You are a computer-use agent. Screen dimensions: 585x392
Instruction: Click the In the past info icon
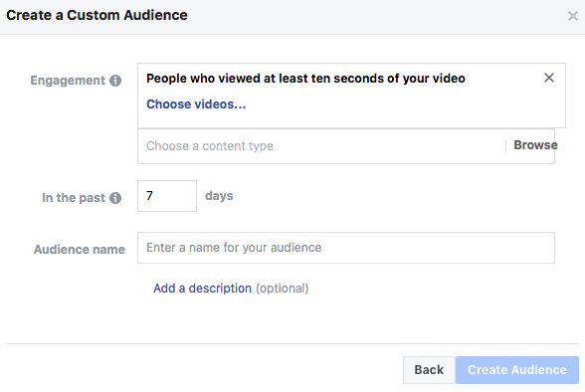(x=115, y=198)
